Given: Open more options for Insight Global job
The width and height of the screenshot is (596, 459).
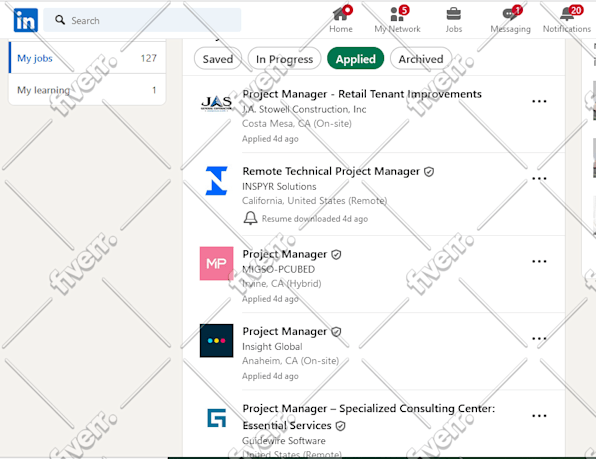Looking at the screenshot, I should 539,338.
